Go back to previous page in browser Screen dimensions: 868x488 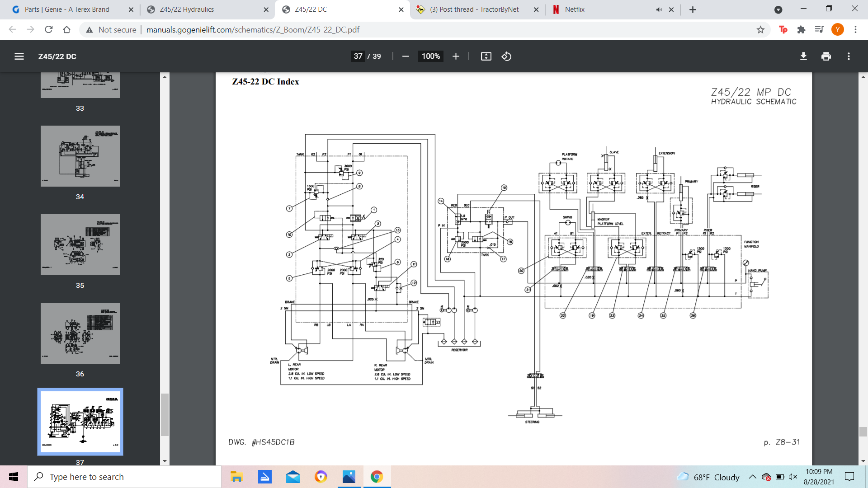[x=13, y=29]
